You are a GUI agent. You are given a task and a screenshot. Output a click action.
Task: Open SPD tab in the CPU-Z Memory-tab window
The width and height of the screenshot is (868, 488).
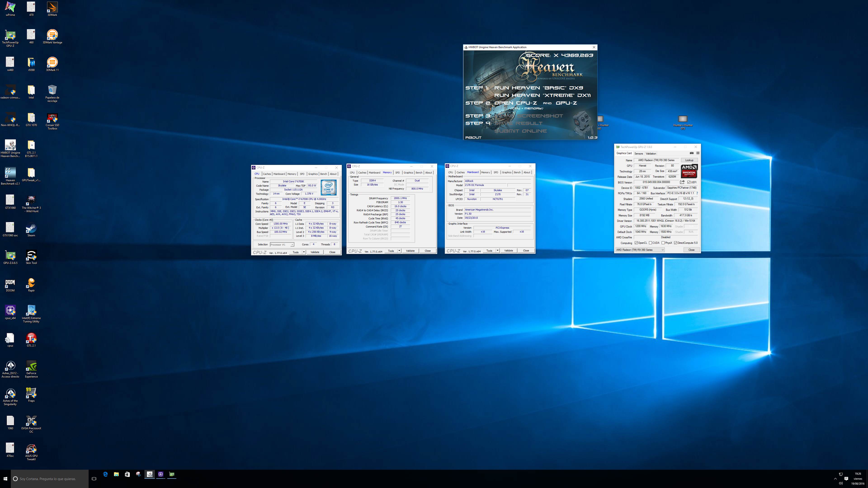click(398, 173)
